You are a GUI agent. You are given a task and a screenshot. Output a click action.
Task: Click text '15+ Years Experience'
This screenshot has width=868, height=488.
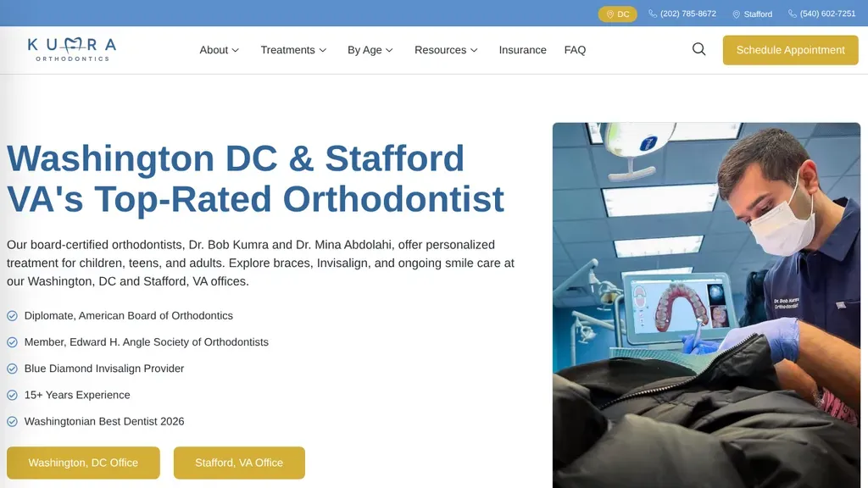pos(77,395)
